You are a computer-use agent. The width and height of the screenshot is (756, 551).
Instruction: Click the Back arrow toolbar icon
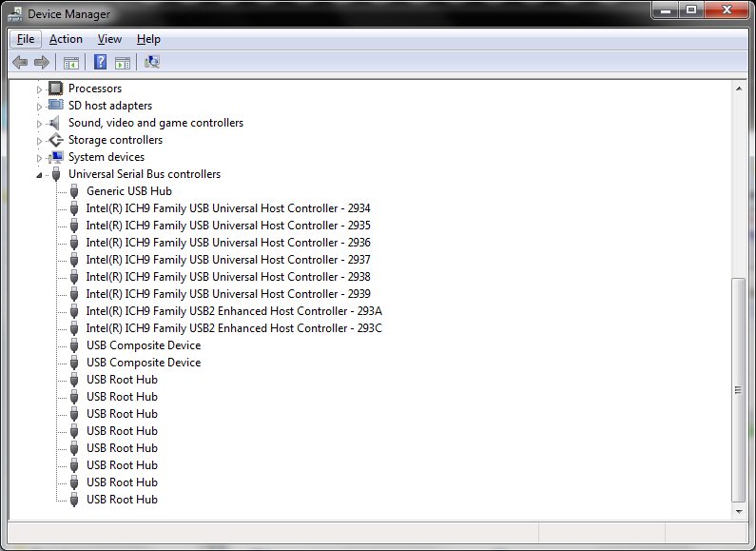(x=20, y=62)
